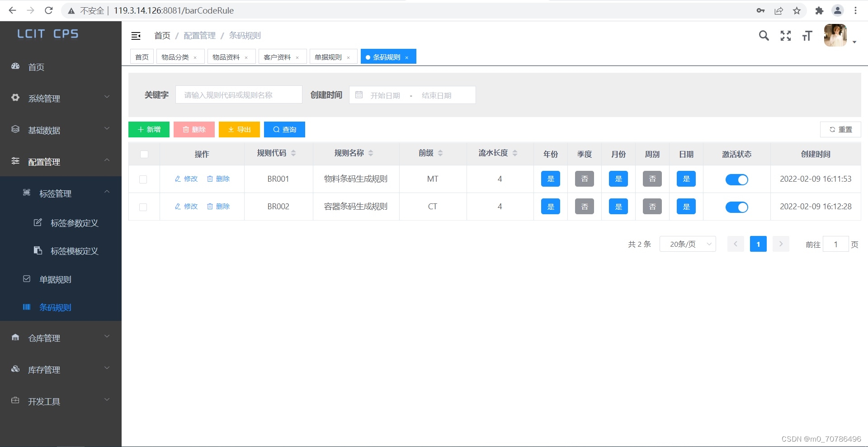Disable activation toggle for BR001

[x=736, y=179]
